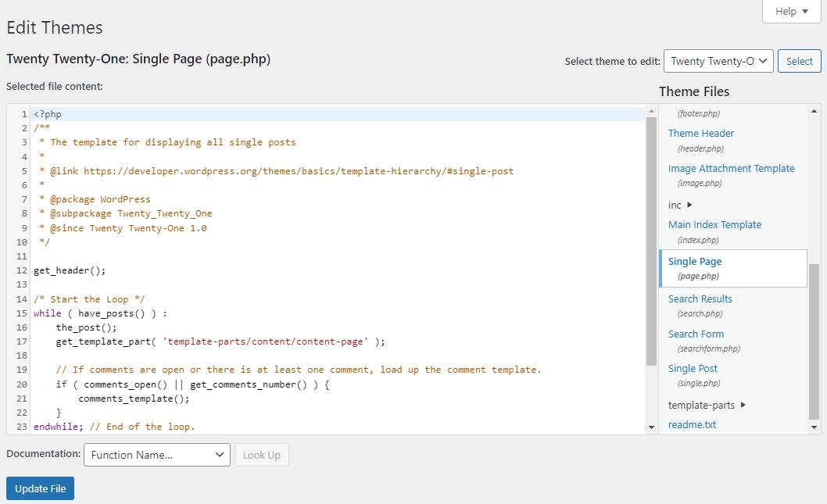Open the Search Results template

[700, 298]
